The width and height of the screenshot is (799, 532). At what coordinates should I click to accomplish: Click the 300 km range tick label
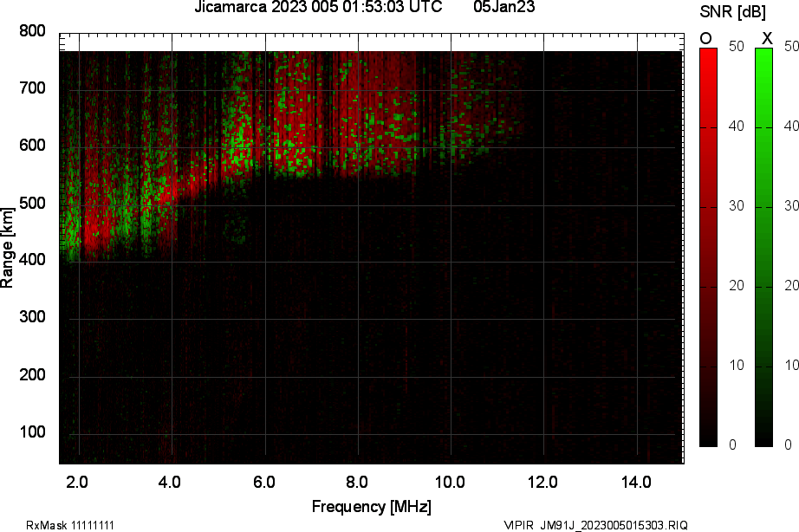coord(33,317)
